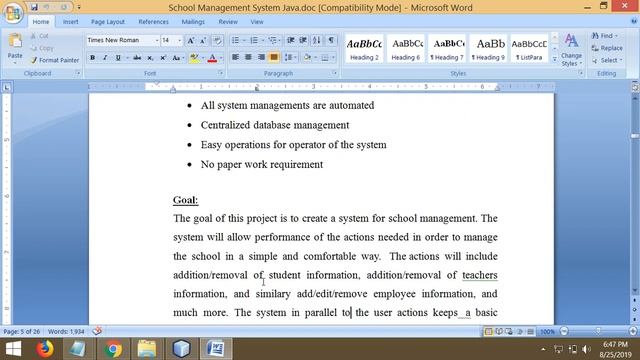Screen dimensions: 640x360
Task: Open the Borders dropdown
Action: click(333, 58)
